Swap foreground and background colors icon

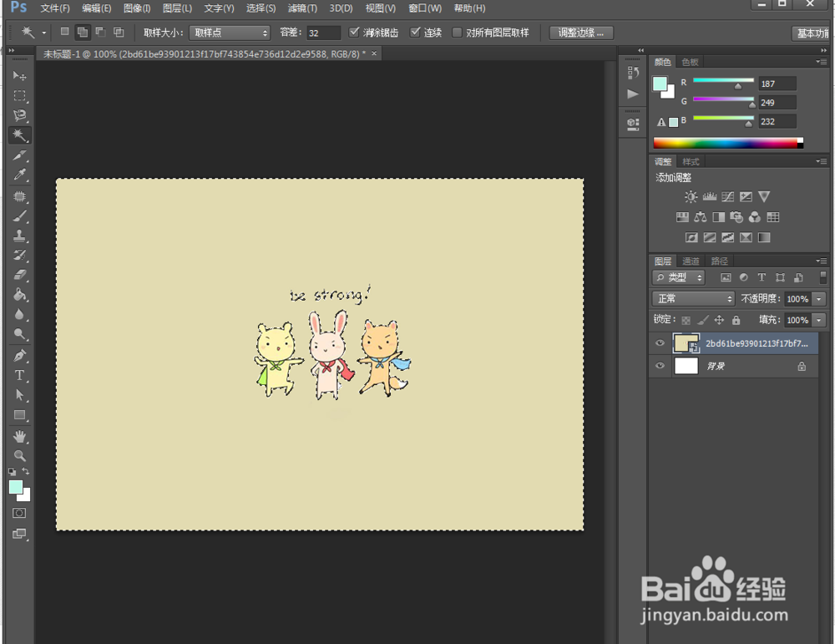tap(26, 471)
